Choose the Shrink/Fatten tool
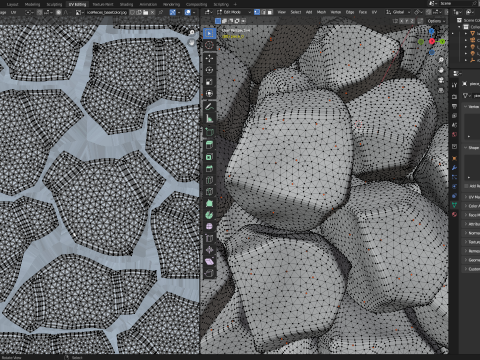Screen dimensions: 480x360 click(209, 250)
